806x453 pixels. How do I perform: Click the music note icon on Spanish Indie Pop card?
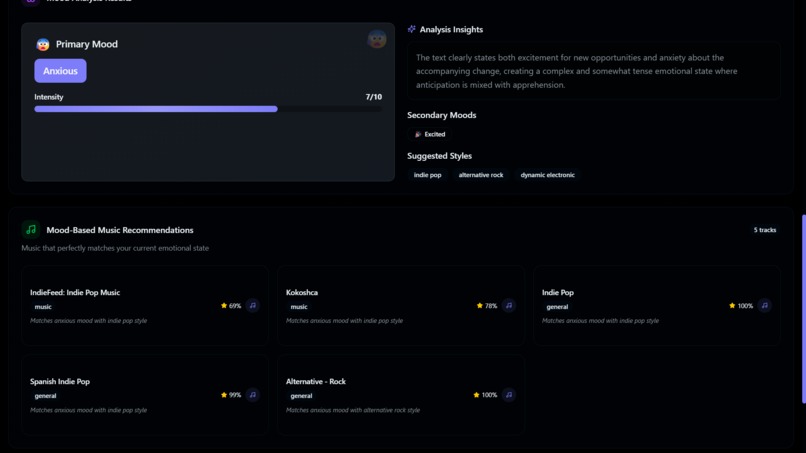252,395
